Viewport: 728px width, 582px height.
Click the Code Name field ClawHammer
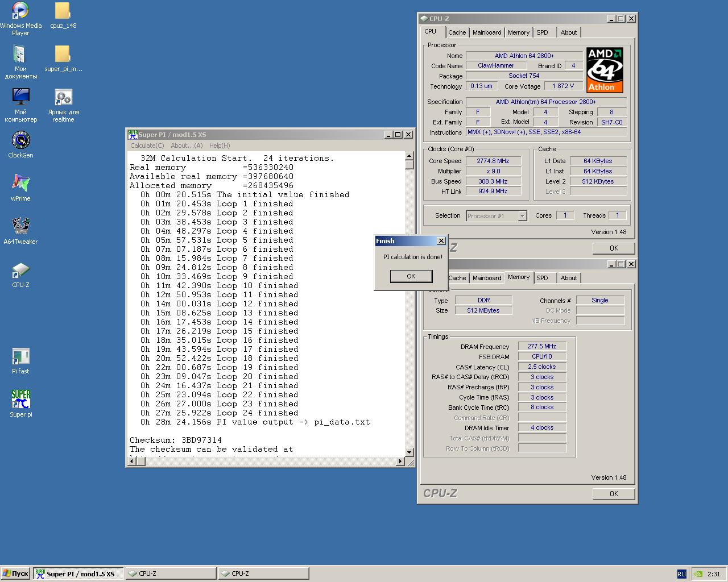[496, 65]
